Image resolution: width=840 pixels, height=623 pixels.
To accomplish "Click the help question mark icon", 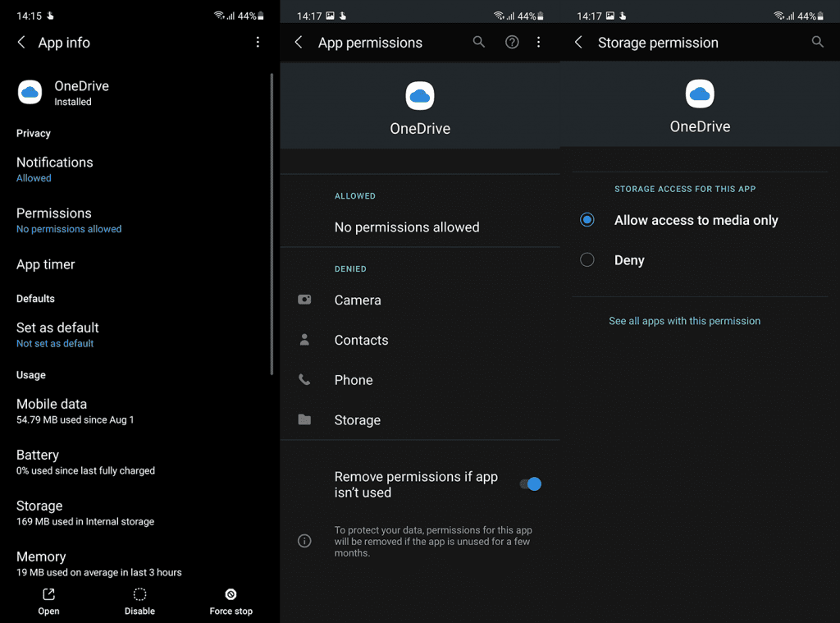I will point(511,42).
